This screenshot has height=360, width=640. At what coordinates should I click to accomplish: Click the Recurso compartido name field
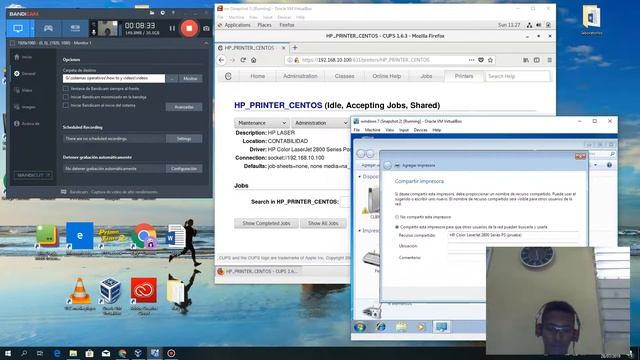click(513, 235)
